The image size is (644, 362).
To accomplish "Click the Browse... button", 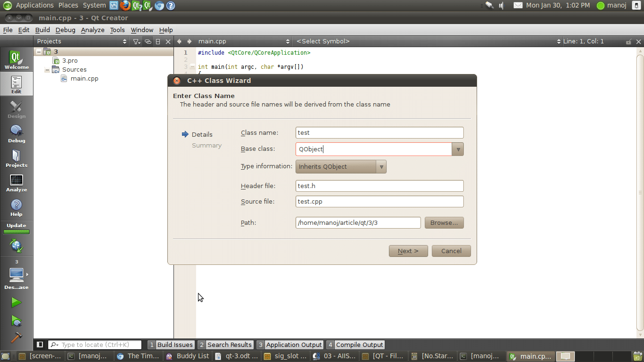I will coord(444,222).
